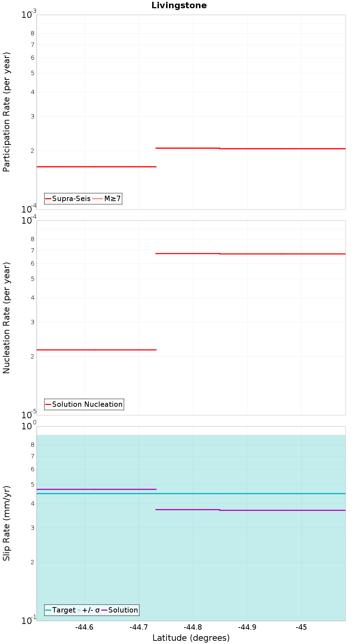Screen dimensions: 358x644
Task: Click the -44.7 latitude tick label
Action: click(139, 627)
